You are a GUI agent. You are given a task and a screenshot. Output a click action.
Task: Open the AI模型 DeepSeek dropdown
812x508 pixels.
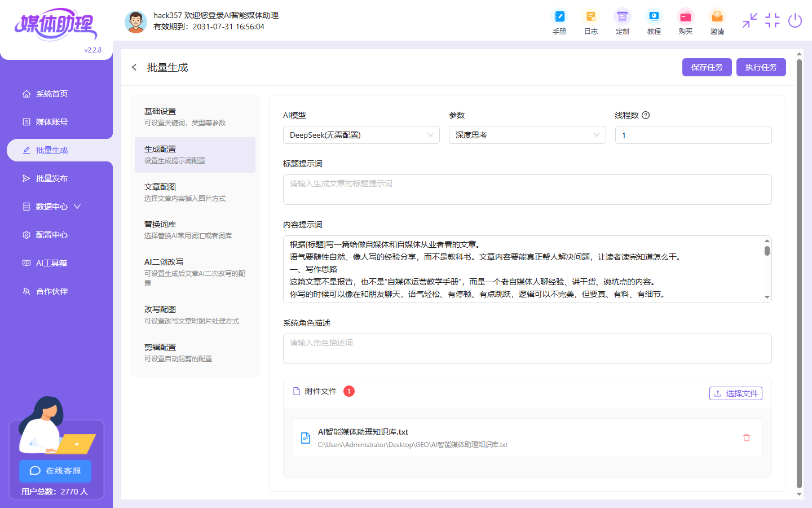coord(361,135)
